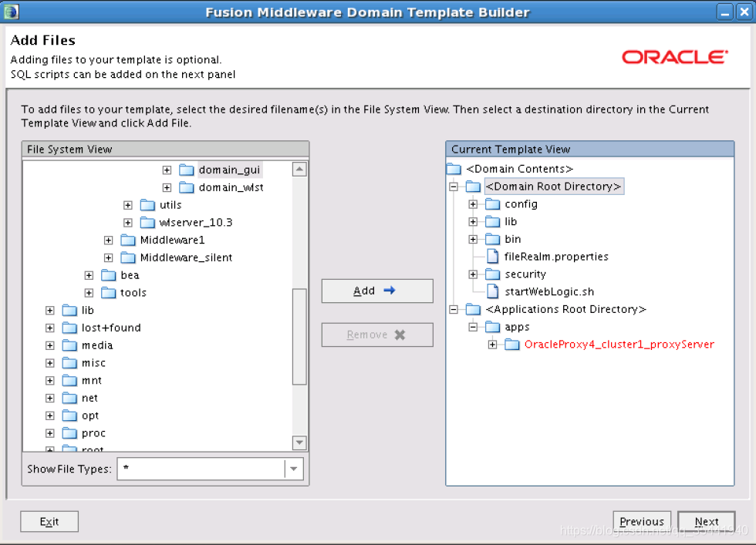The height and width of the screenshot is (545, 756).
Task: Select the 'lib' row in File System View
Action: point(87,311)
